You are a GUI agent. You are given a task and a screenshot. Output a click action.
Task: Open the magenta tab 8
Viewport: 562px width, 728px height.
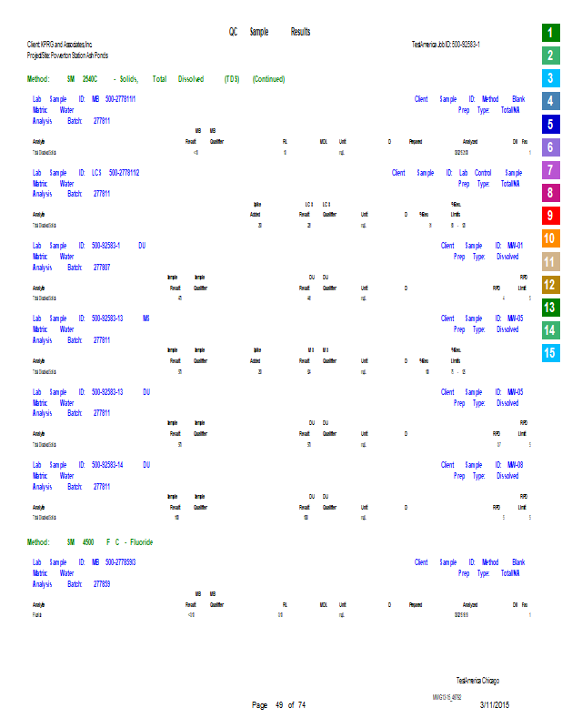[x=550, y=193]
